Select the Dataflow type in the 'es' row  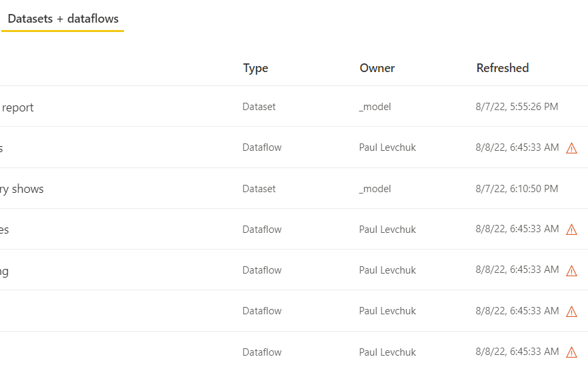(x=262, y=230)
